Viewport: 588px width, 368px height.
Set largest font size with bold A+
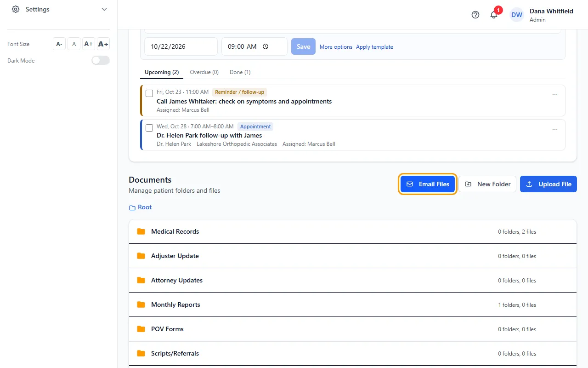(x=103, y=44)
